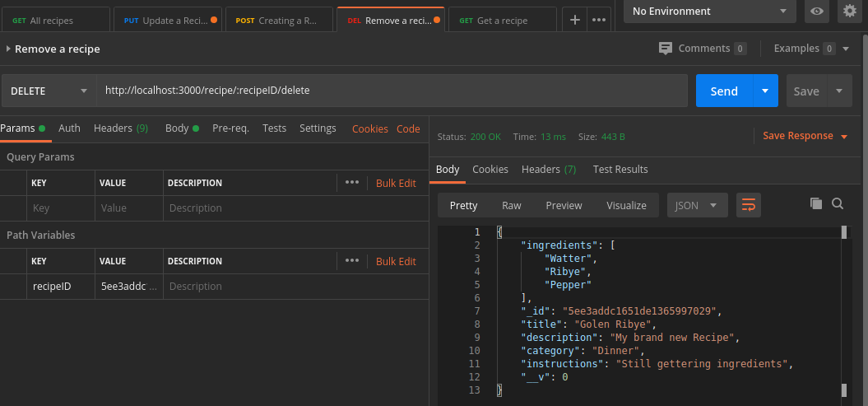The image size is (868, 406).
Task: Switch to GET All recipes tab
Action: point(55,20)
